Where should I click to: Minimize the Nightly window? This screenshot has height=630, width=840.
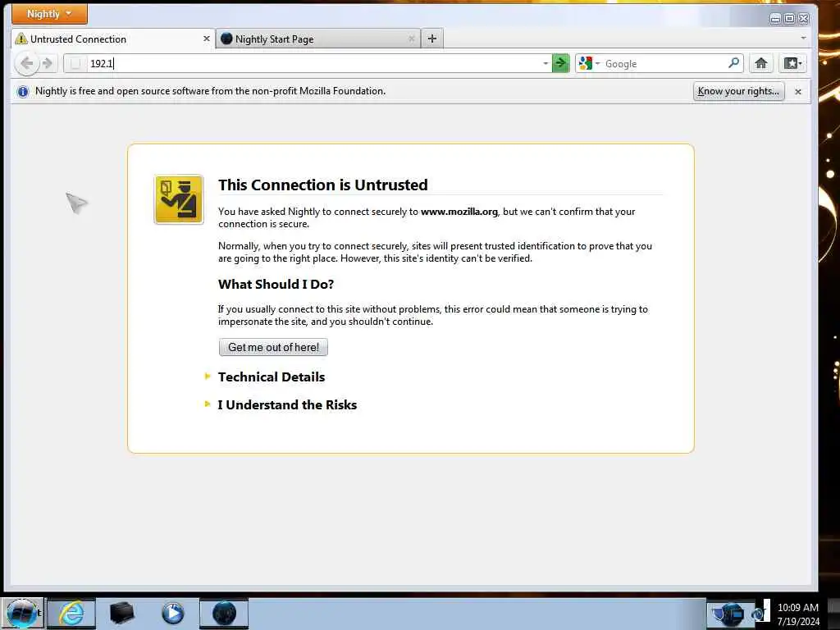(x=774, y=19)
